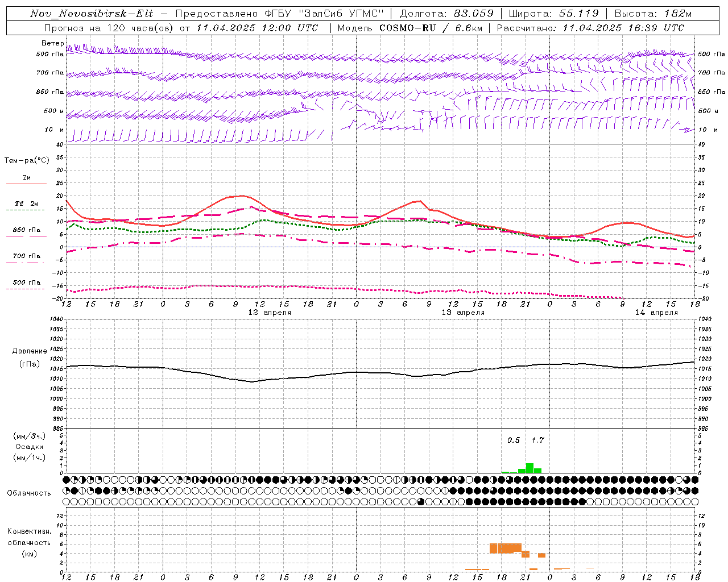The height and width of the screenshot is (582, 728).
Task: Click the Тем-ра(°C) temperature panel label
Action: pos(27,161)
